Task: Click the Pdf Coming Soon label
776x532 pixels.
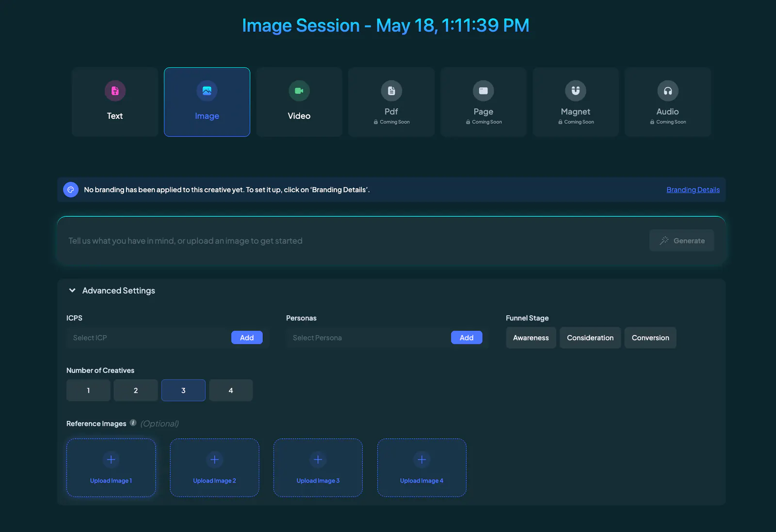Action: click(392, 122)
